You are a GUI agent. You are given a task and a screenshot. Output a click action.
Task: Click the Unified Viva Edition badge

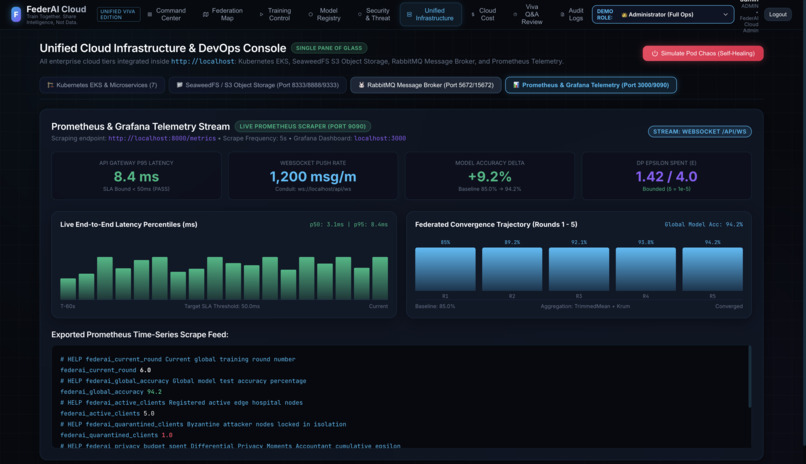[x=118, y=14]
